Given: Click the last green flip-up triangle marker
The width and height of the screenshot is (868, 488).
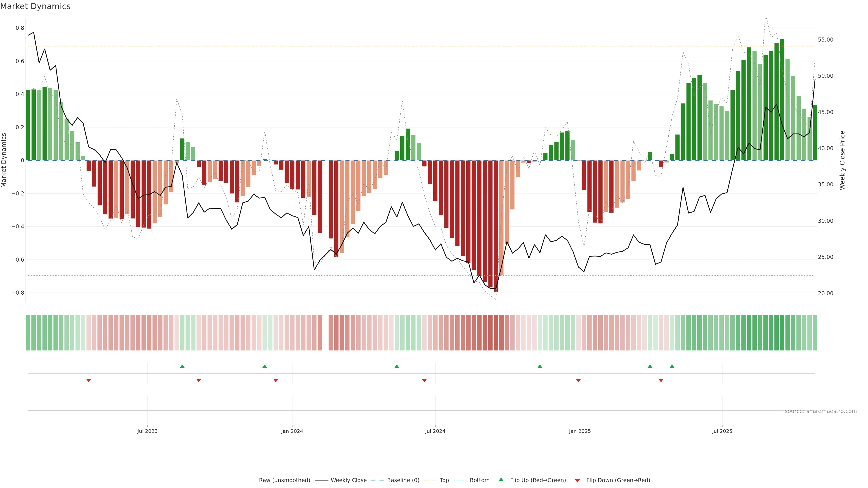Looking at the screenshot, I should [x=672, y=366].
